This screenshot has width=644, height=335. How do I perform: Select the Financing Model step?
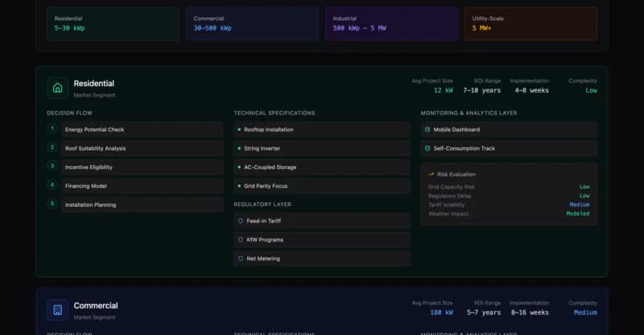(x=142, y=186)
